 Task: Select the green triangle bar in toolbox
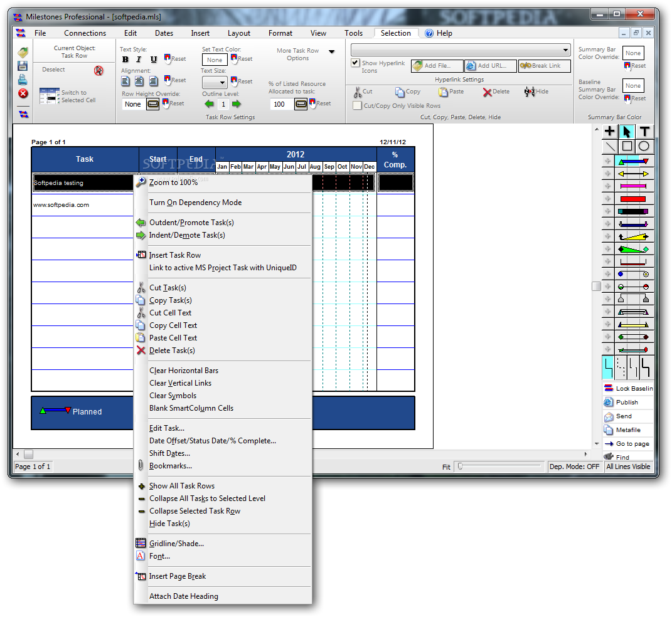pyautogui.click(x=634, y=249)
